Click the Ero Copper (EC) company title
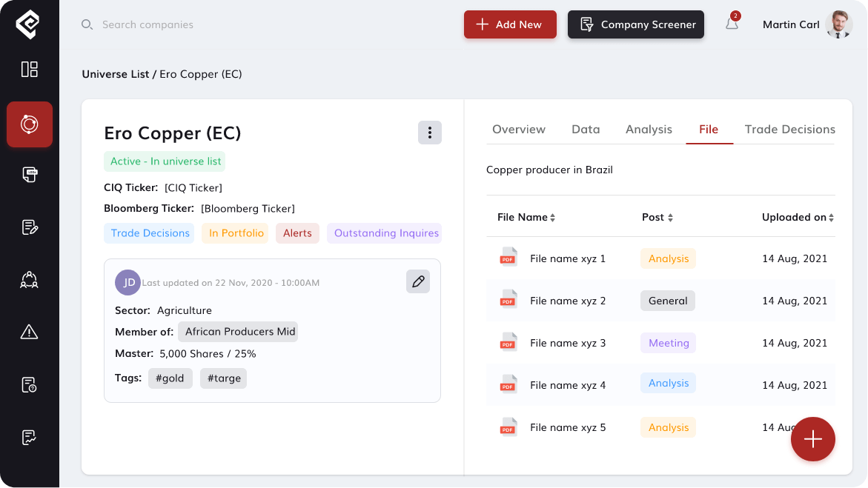Screen dimensions: 868x488 (x=173, y=133)
